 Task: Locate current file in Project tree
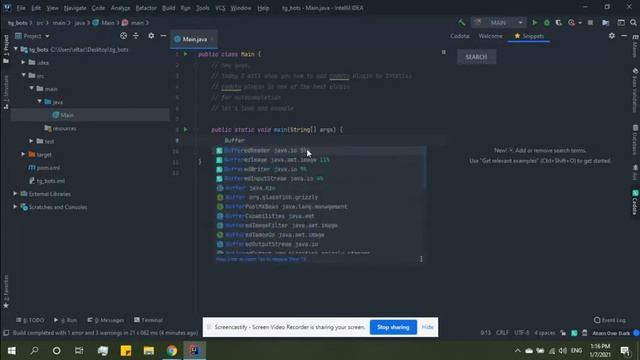coord(123,36)
